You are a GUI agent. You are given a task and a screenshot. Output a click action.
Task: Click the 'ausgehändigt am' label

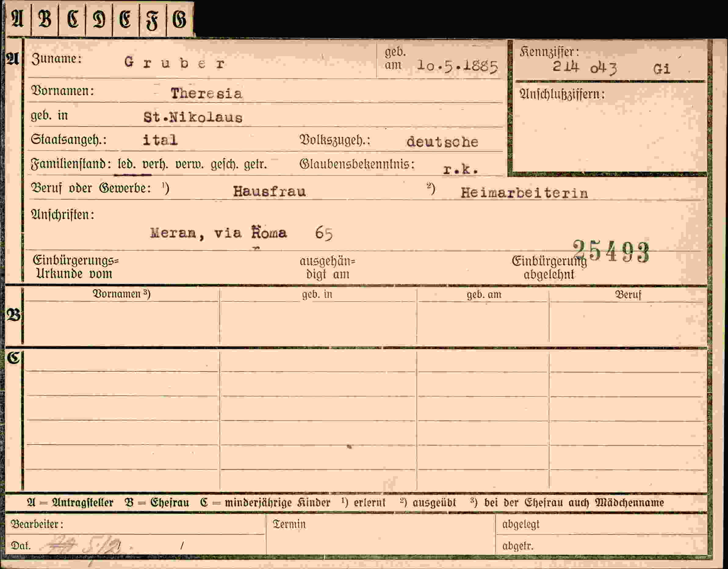[x=328, y=267]
